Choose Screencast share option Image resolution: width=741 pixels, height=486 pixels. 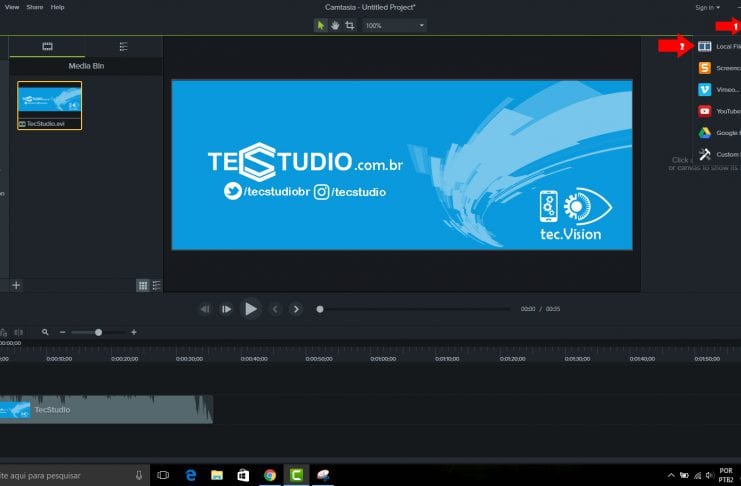(x=718, y=68)
